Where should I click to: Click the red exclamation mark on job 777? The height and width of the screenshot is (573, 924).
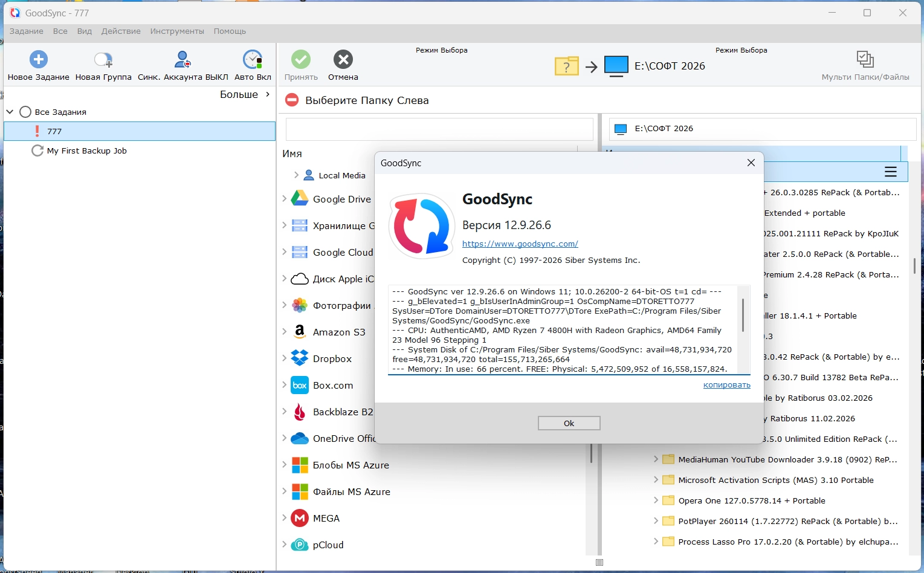point(37,131)
